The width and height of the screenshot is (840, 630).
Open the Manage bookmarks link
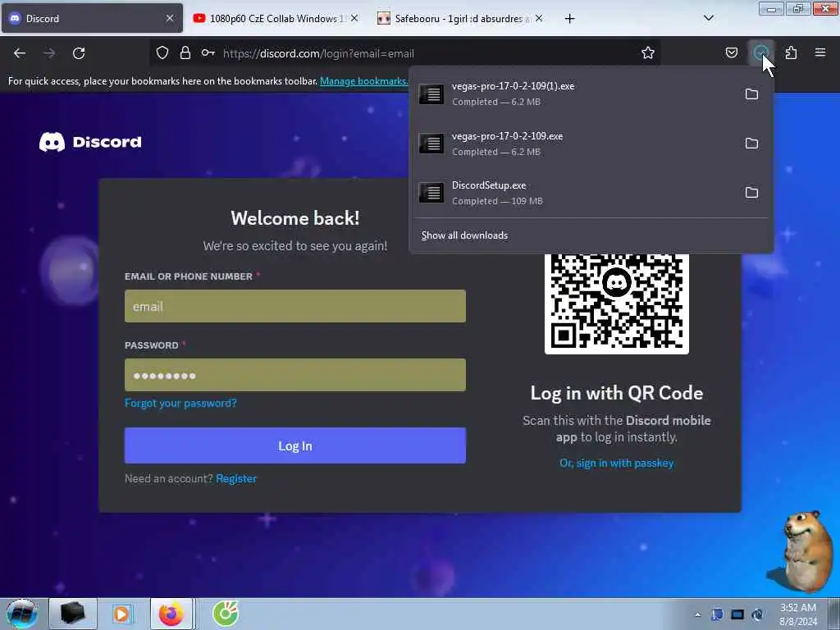363,81
